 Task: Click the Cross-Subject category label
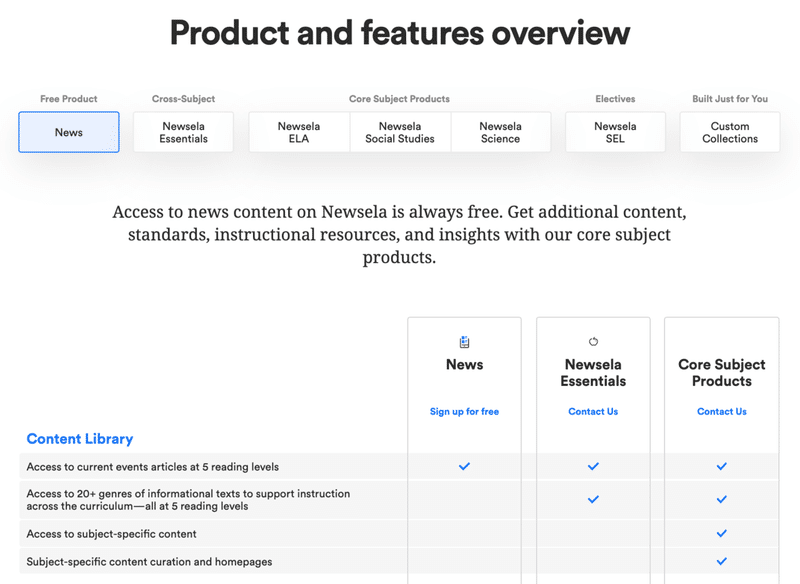[184, 99]
